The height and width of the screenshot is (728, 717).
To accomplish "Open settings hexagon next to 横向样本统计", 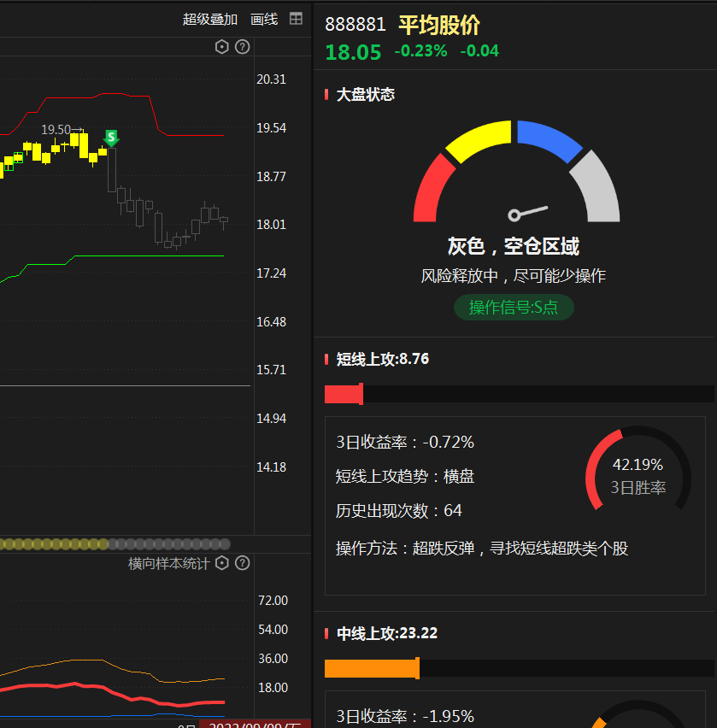I will pyautogui.click(x=222, y=563).
